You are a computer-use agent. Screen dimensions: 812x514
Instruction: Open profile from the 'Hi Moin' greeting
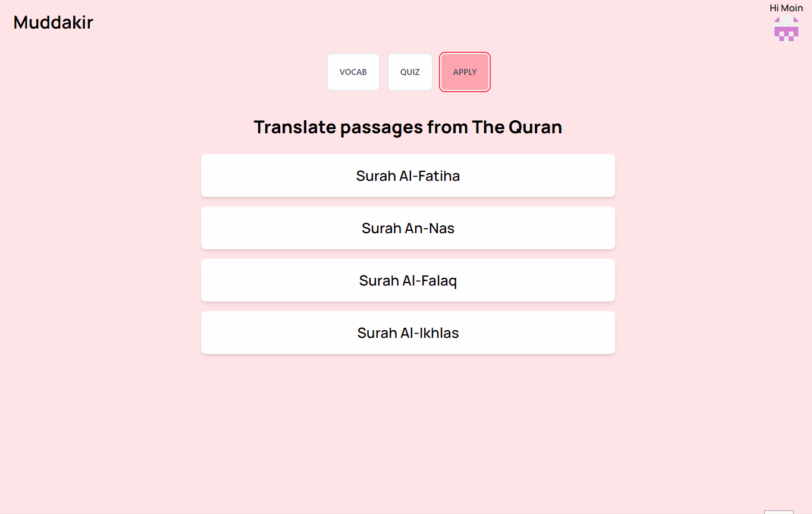tap(786, 8)
